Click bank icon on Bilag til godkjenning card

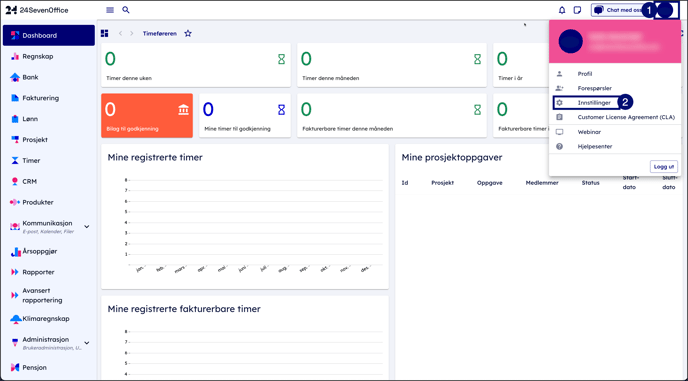[x=183, y=110]
